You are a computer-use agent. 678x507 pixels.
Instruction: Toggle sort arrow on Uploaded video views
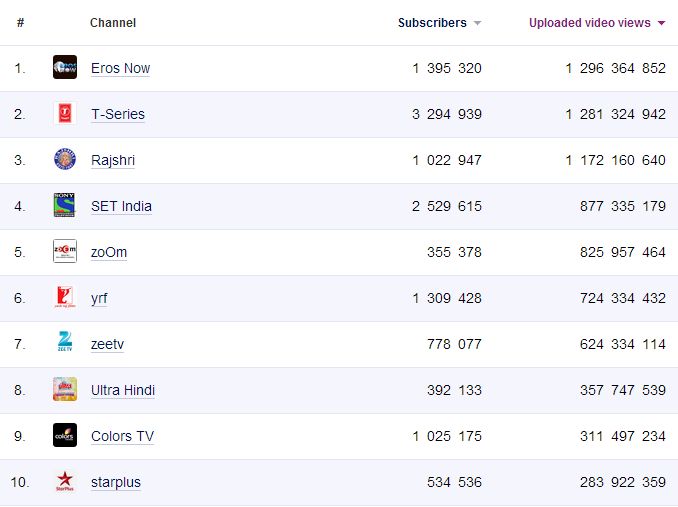[x=662, y=23]
